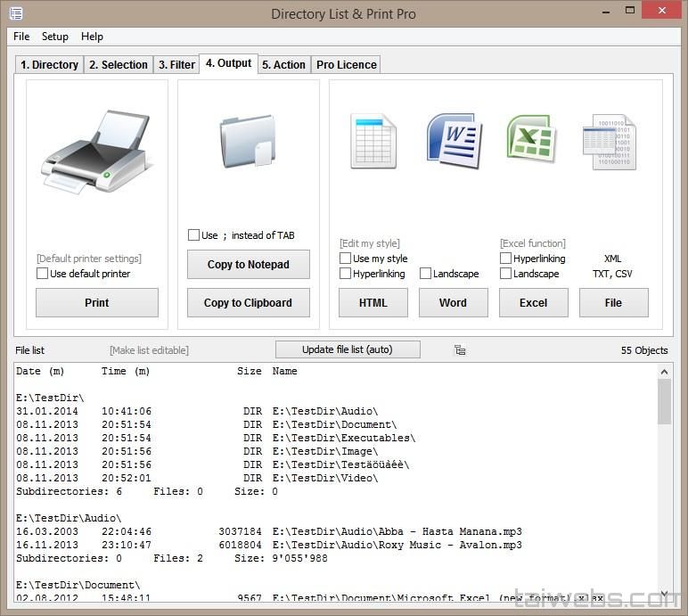Image resolution: width=688 pixels, height=616 pixels.
Task: Enable Use default printer checkbox
Action: pos(42,274)
